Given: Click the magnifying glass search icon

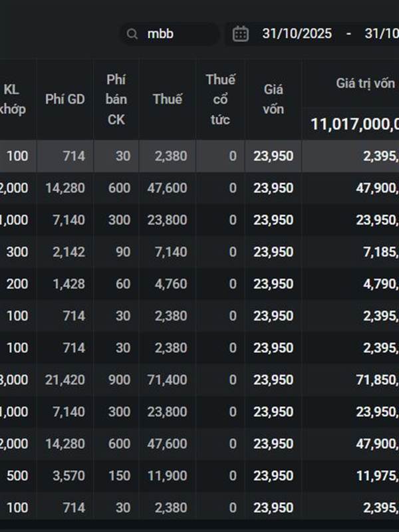Looking at the screenshot, I should click(132, 34).
